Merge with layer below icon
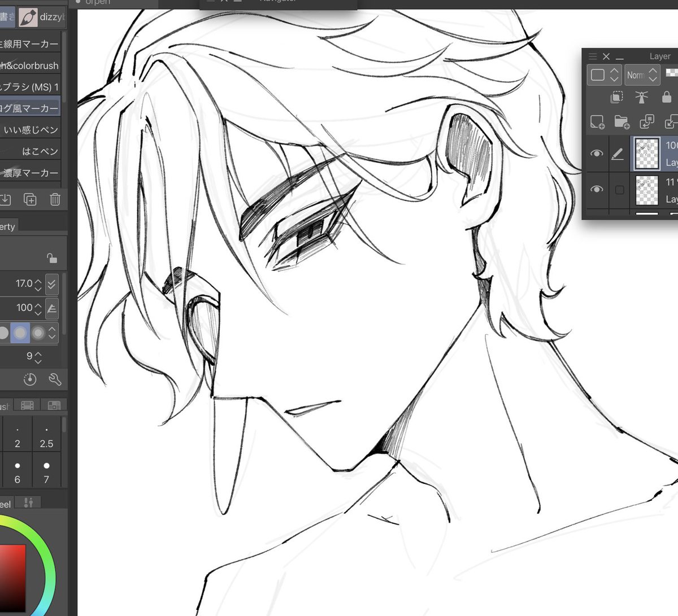Viewport: 678px width, 616px height. [x=671, y=121]
